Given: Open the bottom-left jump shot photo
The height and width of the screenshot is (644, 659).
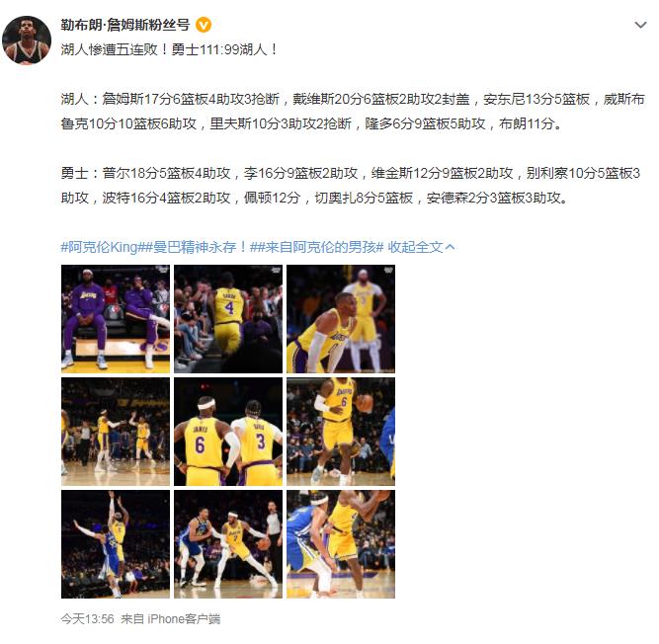Looking at the screenshot, I should [x=116, y=544].
